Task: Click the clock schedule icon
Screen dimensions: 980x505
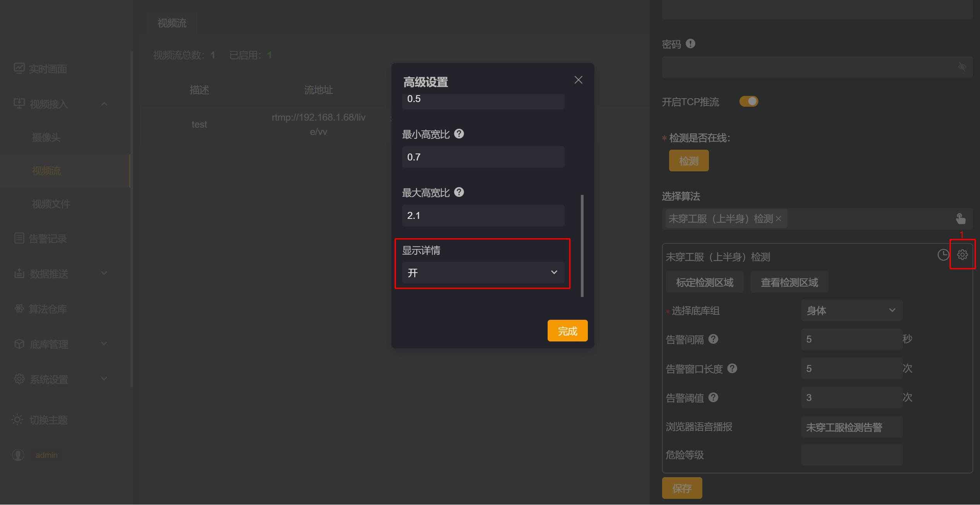Action: pyautogui.click(x=943, y=255)
